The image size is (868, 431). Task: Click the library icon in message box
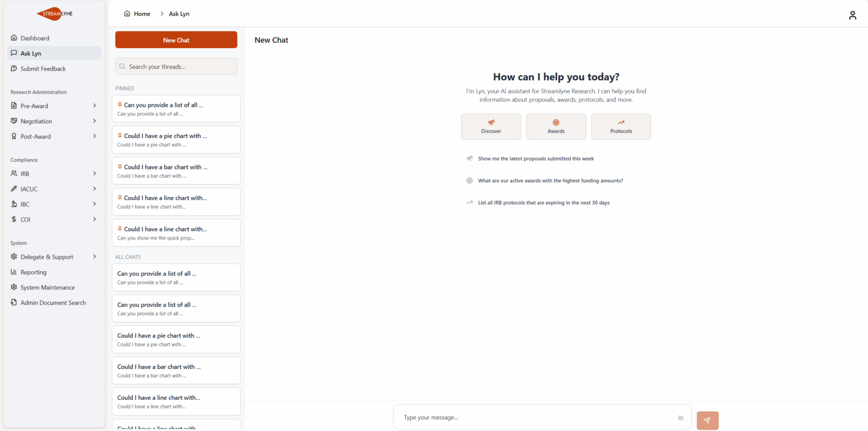(x=681, y=418)
